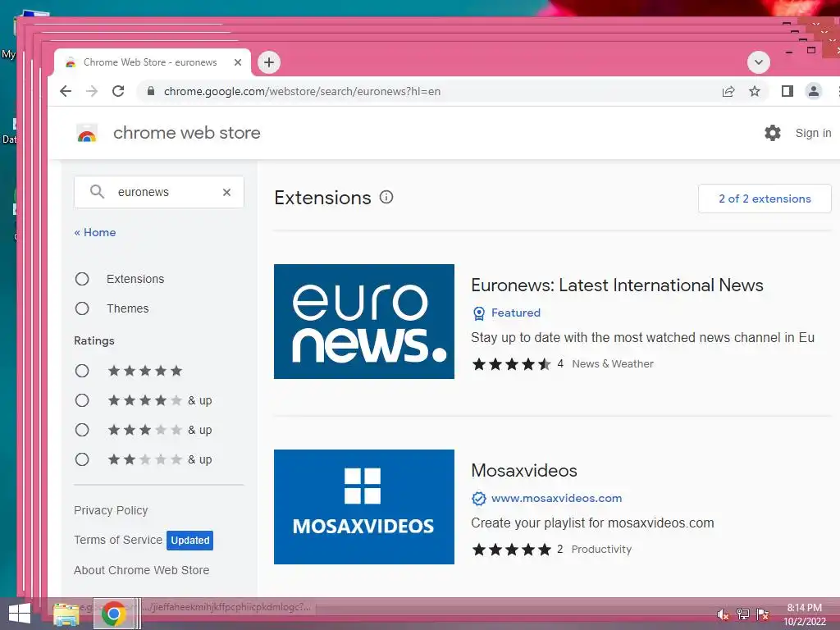Select the Extensions radio button
Image resolution: width=840 pixels, height=630 pixels.
click(82, 279)
